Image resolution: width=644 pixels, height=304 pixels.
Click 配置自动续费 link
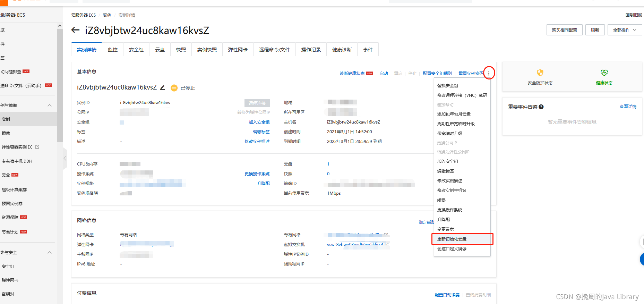(x=447, y=295)
